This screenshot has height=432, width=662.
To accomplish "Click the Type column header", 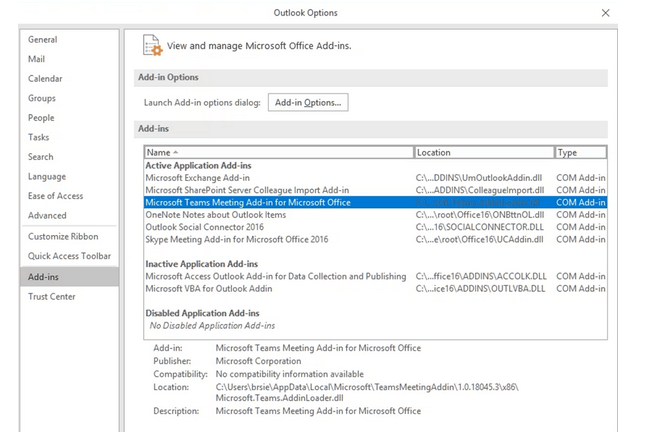I will coord(581,152).
